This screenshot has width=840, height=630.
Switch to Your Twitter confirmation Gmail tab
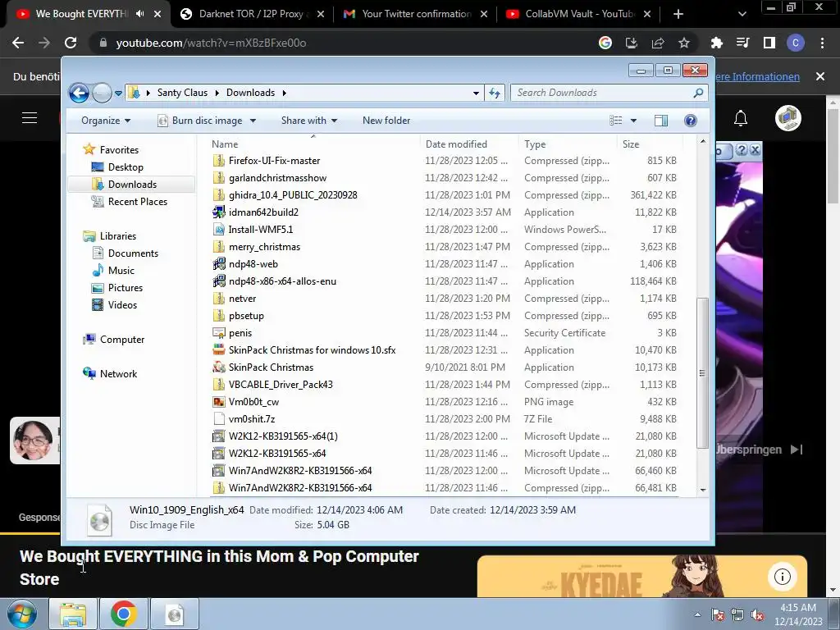point(416,14)
